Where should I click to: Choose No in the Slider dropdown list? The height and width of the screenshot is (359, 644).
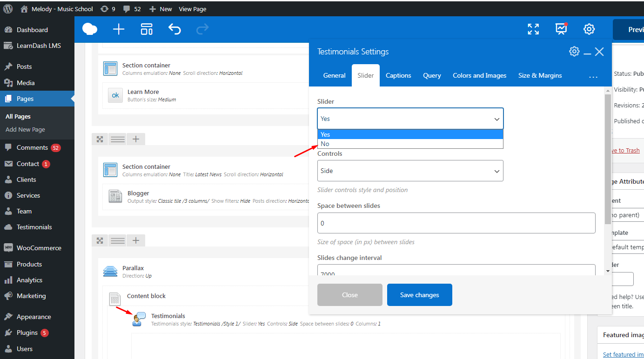pyautogui.click(x=410, y=144)
